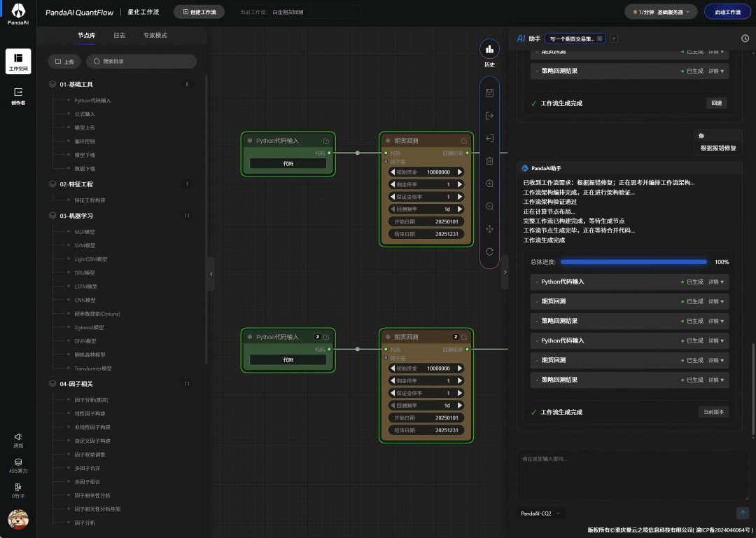Click the four-arrow fit view icon

(489, 229)
